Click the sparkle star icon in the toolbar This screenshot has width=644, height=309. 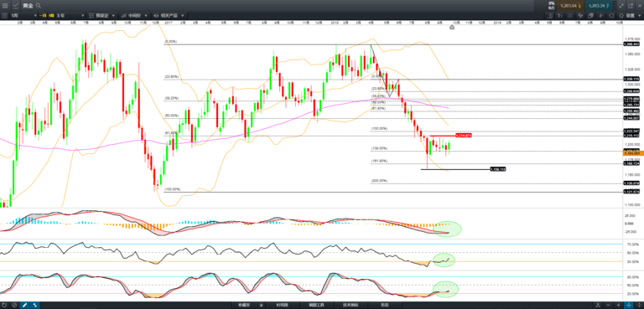pos(600,16)
